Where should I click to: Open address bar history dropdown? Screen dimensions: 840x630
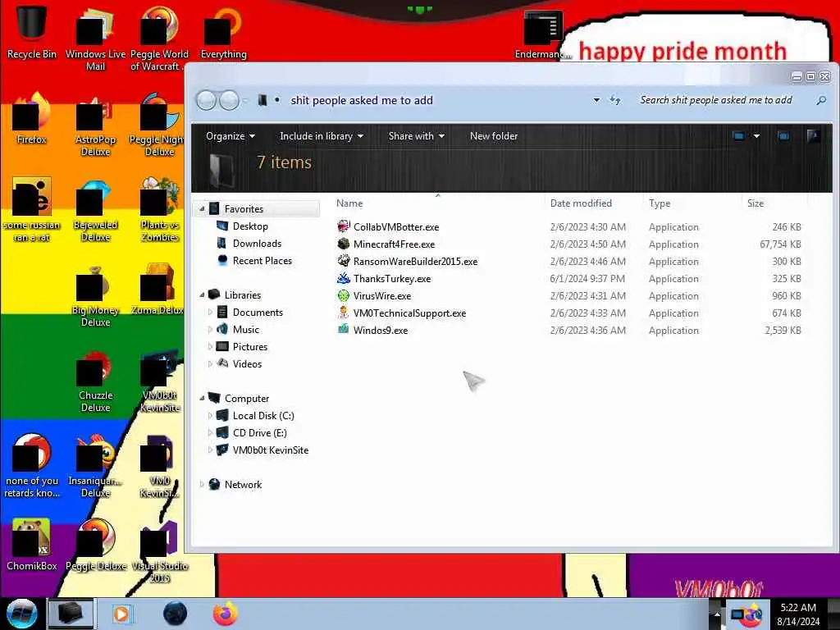point(596,100)
